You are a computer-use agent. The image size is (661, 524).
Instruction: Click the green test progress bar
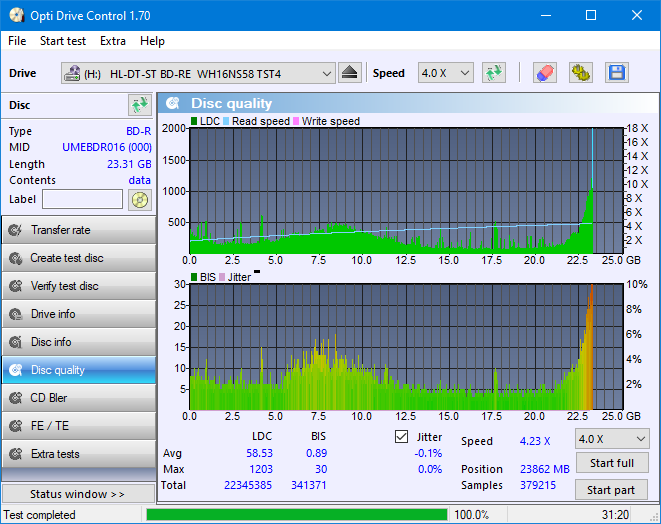click(x=297, y=515)
